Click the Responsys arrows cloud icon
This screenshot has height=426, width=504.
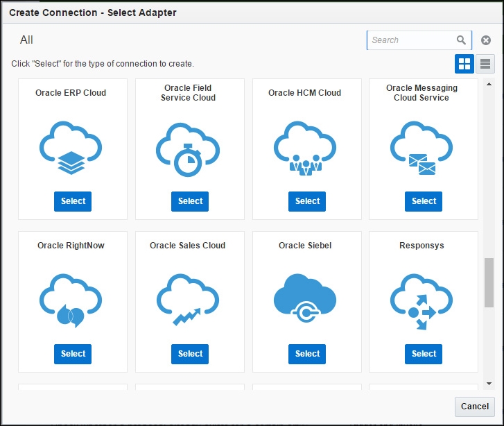pyautogui.click(x=422, y=302)
